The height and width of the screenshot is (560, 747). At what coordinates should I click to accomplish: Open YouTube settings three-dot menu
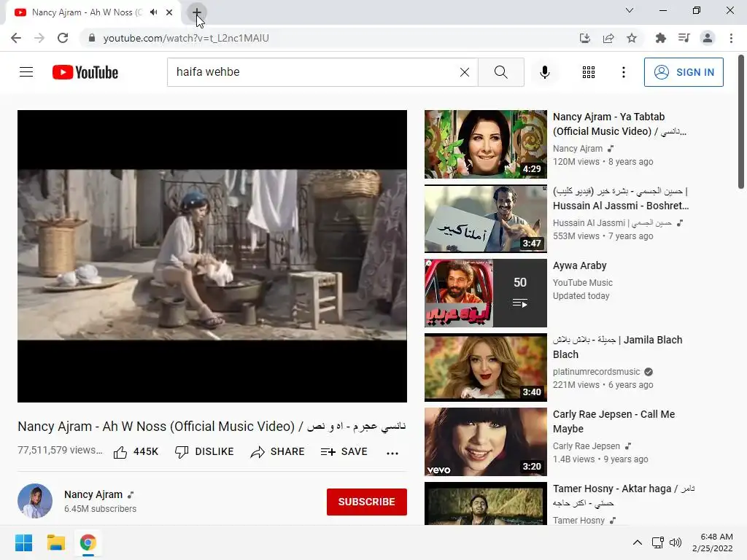point(623,72)
